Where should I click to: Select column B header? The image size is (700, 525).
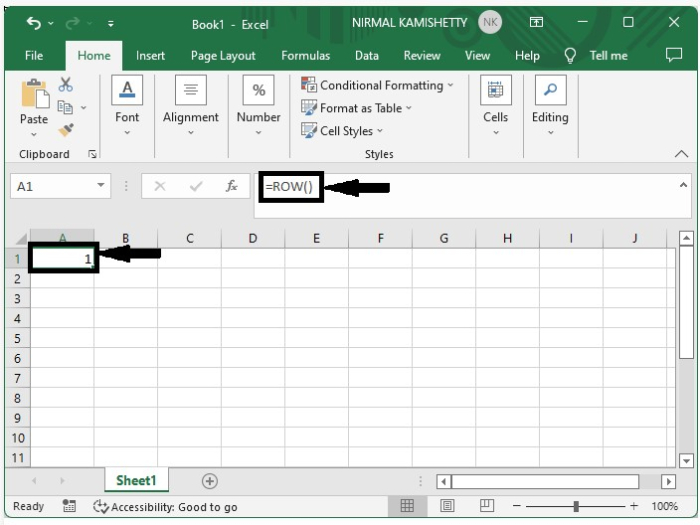click(x=125, y=238)
